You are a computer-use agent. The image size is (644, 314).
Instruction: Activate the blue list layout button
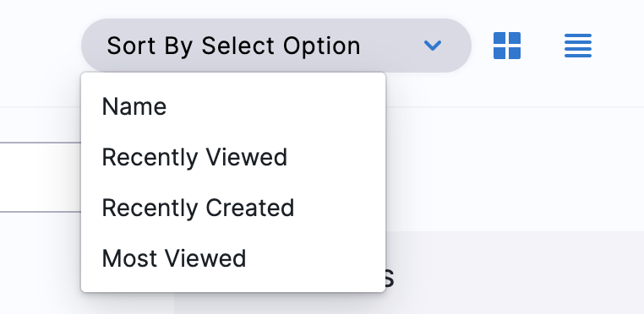(578, 46)
